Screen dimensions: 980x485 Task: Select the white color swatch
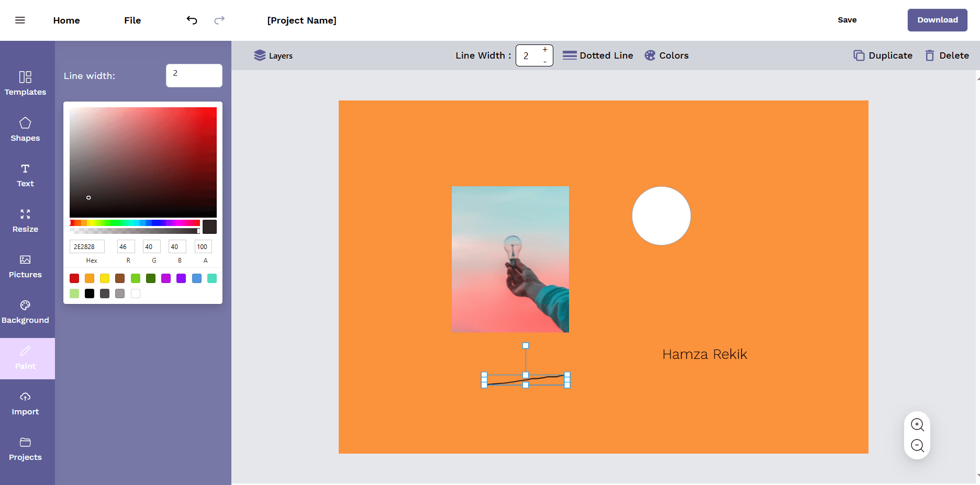[x=136, y=294]
